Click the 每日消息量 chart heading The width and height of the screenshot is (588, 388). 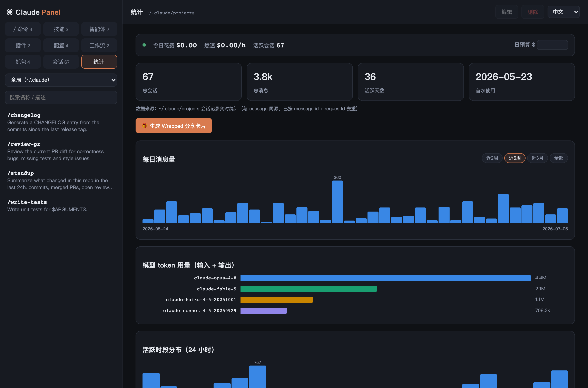(x=159, y=159)
